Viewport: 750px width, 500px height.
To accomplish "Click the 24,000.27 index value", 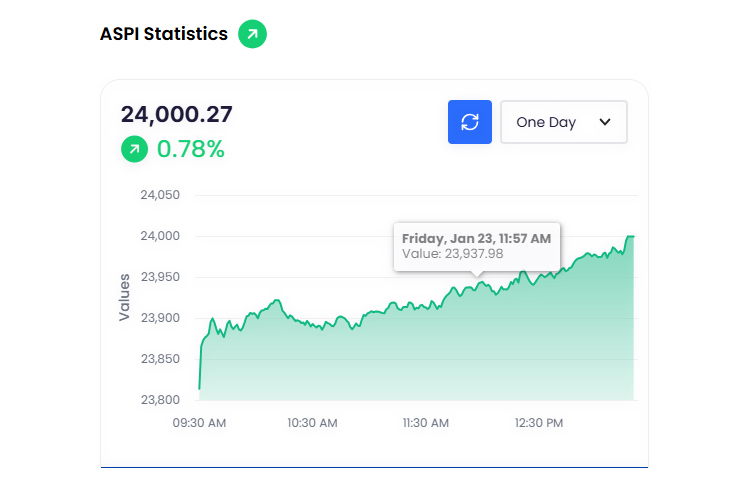I will pos(177,114).
